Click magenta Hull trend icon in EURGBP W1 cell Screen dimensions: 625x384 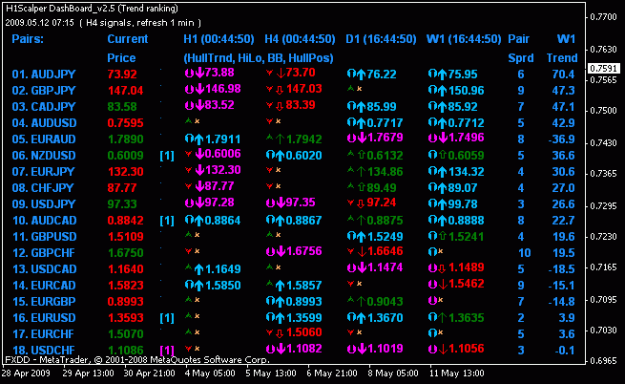tap(432, 300)
